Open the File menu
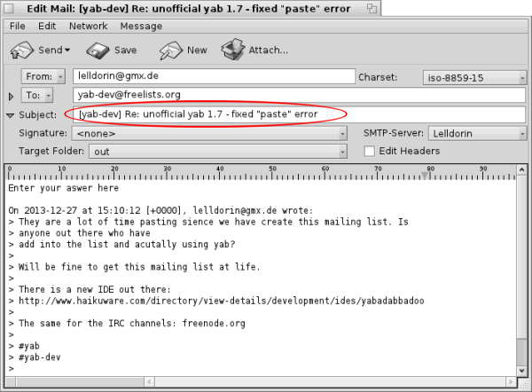 (18, 27)
